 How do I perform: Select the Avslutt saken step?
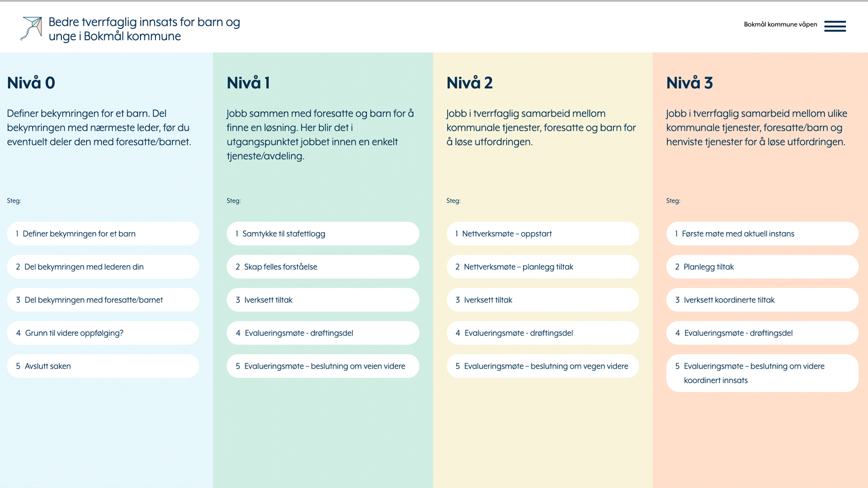pos(103,366)
